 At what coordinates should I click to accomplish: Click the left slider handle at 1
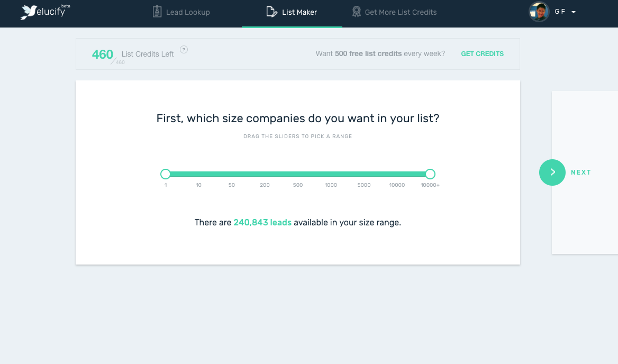[166, 174]
